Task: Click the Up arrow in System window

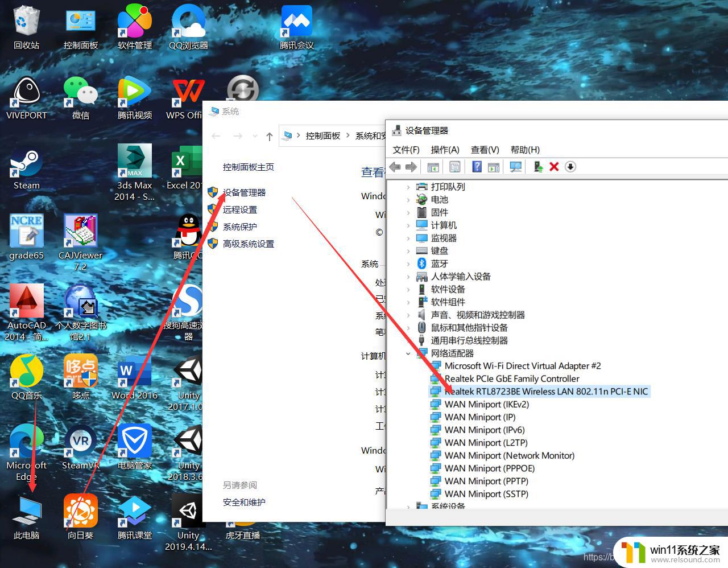Action: point(270,136)
